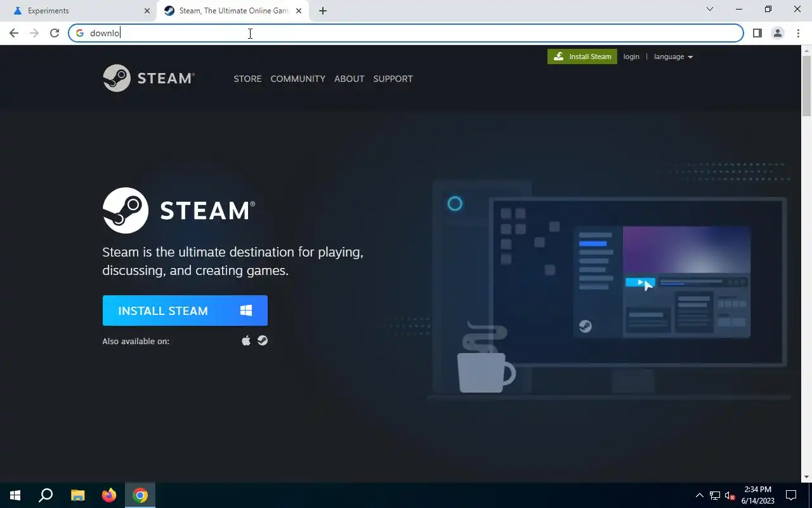The height and width of the screenshot is (508, 812).
Task: Open the Windows Start menu
Action: pyautogui.click(x=15, y=495)
